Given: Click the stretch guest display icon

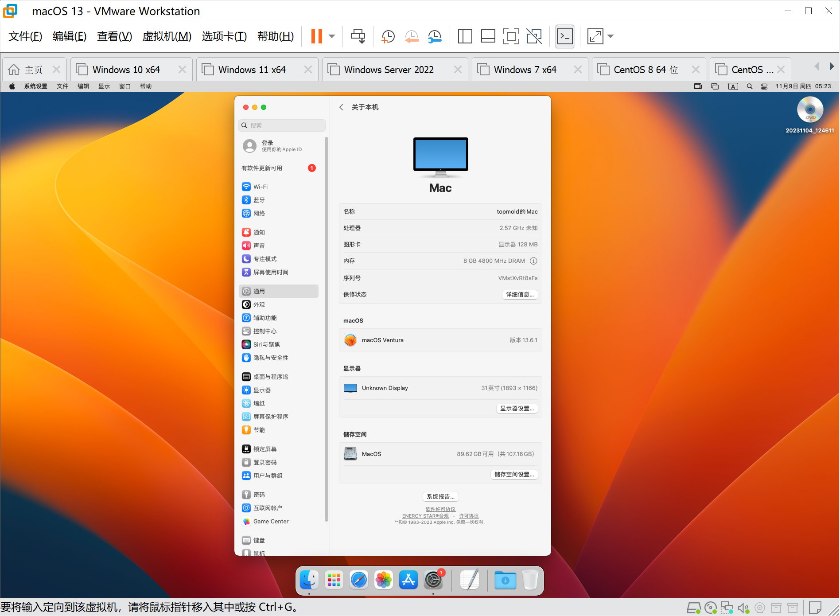Looking at the screenshot, I should coord(595,36).
